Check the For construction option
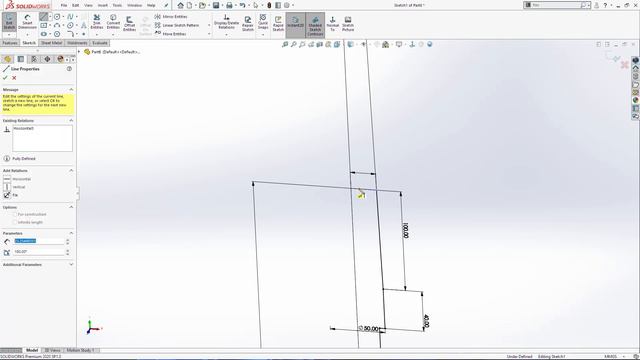This screenshot has width=640, height=360. click(15, 214)
